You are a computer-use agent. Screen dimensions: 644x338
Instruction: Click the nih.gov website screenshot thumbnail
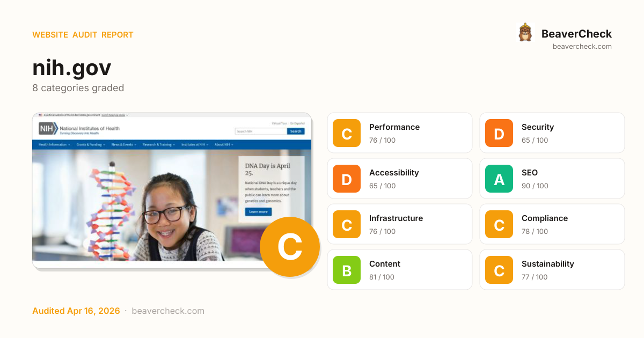tap(172, 190)
